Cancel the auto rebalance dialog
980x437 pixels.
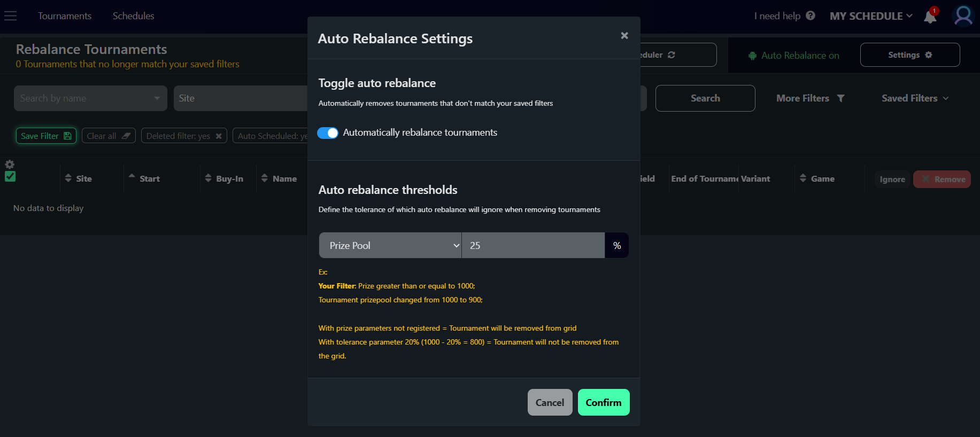[x=550, y=402]
